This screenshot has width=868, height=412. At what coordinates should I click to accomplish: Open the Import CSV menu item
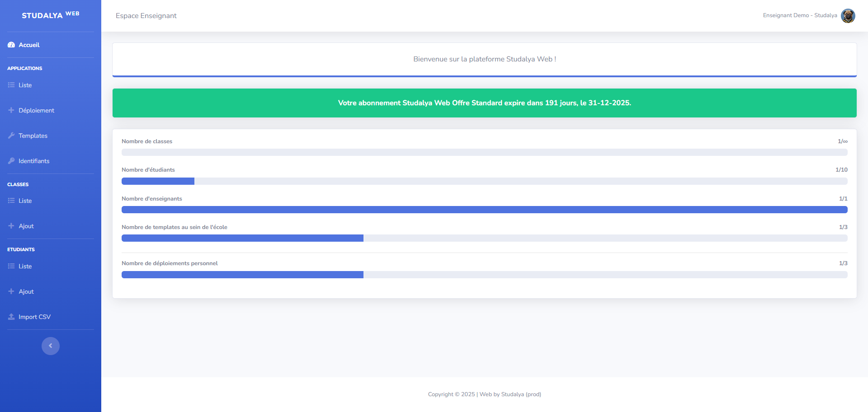(51, 317)
